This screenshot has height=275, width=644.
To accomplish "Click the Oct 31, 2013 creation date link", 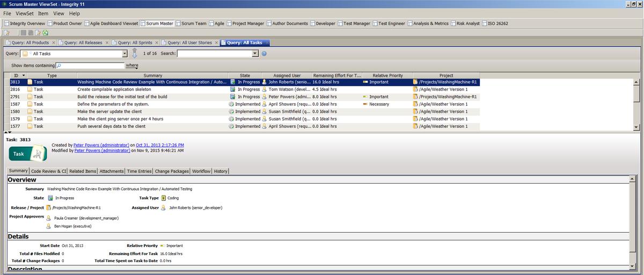I will click(160, 145).
